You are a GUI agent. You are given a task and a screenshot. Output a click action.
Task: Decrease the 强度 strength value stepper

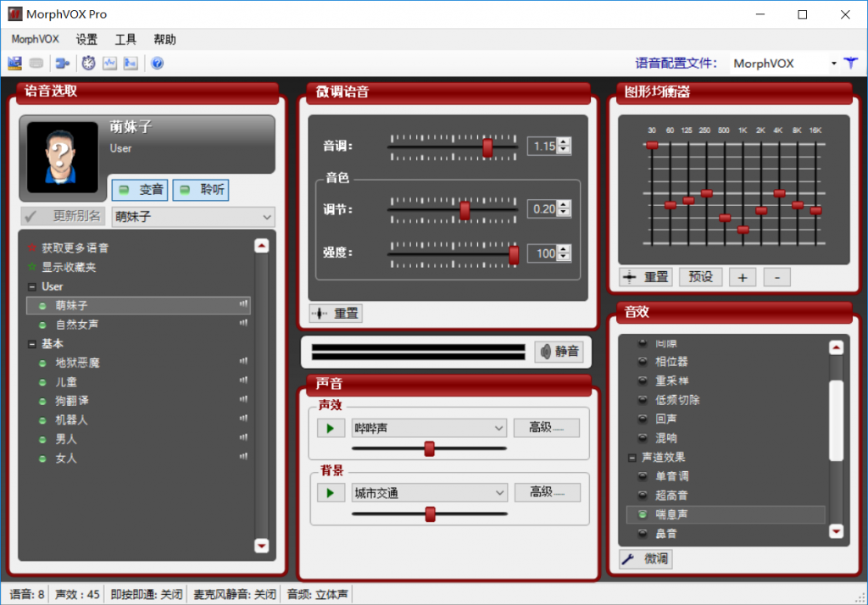point(564,257)
